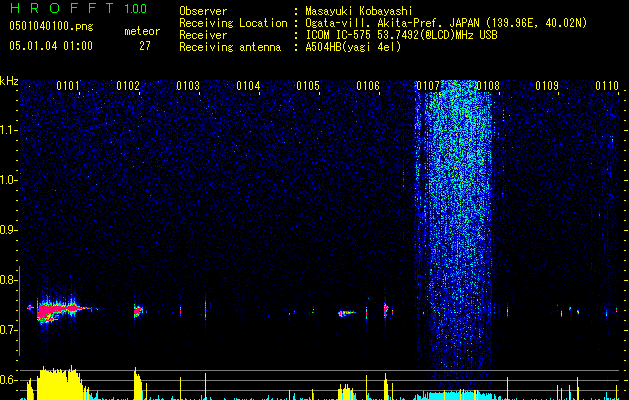Click the 0110 time marker
The height and width of the screenshot is (400, 629).
(607, 86)
